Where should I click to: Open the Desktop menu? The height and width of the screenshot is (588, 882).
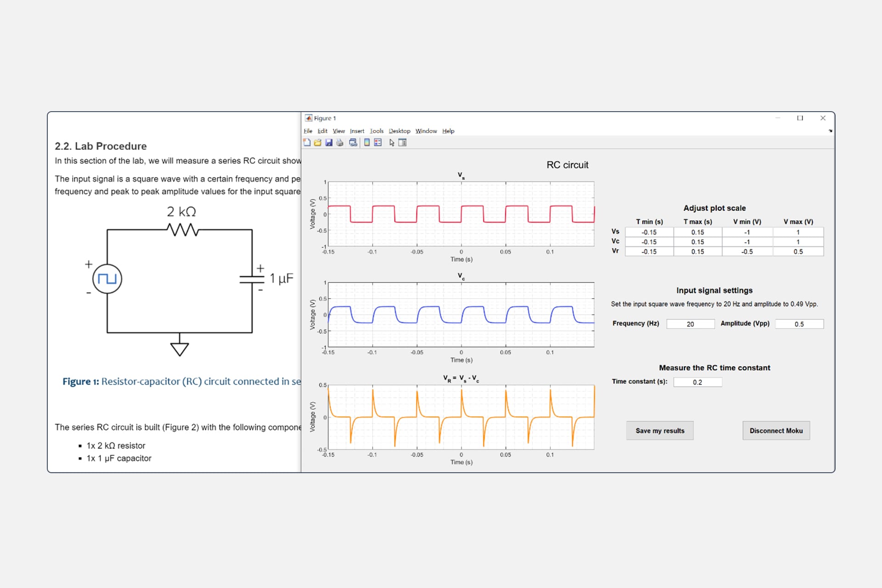(399, 131)
